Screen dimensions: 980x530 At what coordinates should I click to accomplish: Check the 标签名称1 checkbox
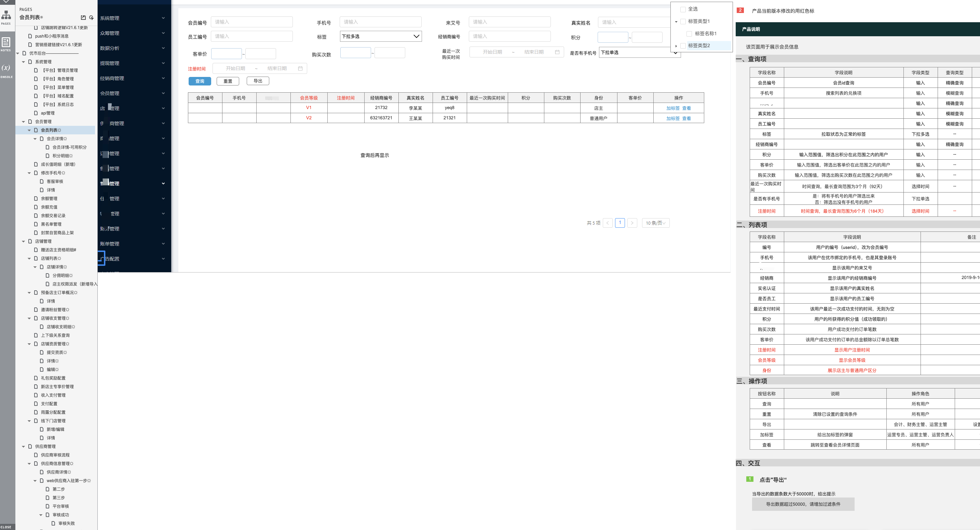[x=689, y=34]
